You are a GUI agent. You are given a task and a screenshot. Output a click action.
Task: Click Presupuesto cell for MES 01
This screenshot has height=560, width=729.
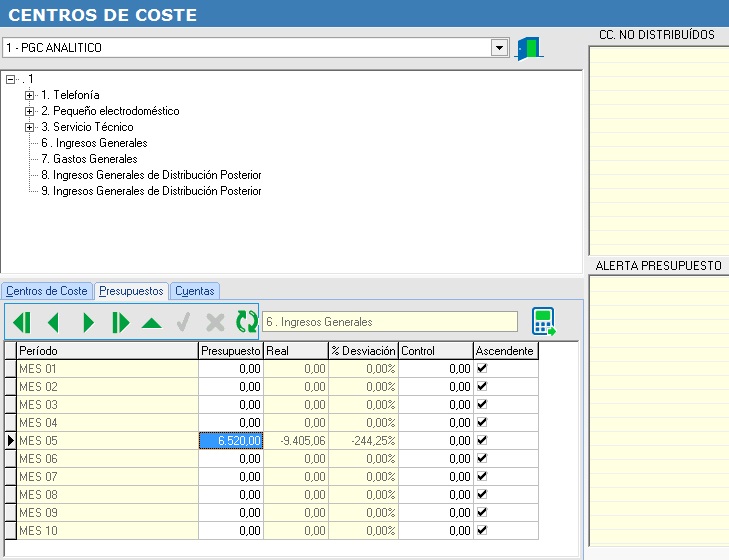click(x=231, y=368)
